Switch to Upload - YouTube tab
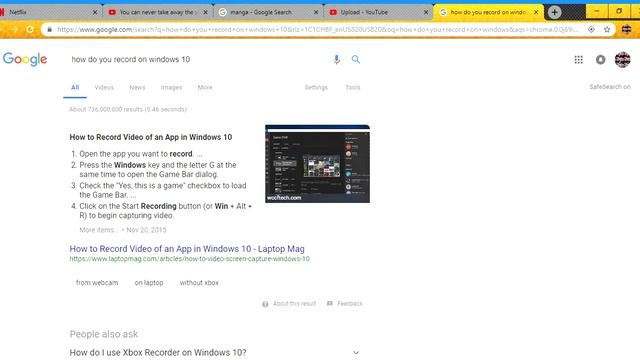This screenshot has height=360, width=640. (x=378, y=12)
